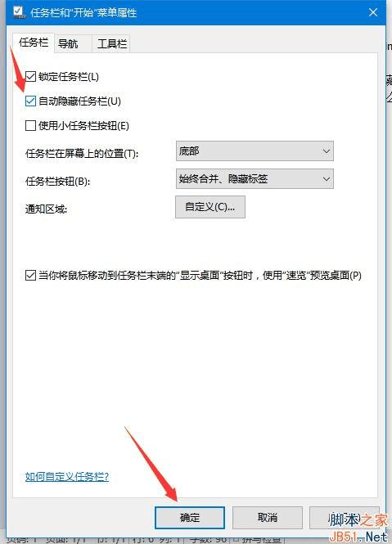Click the dialog title bar icon
Screen dimensions: 392x544
(x=19, y=12)
